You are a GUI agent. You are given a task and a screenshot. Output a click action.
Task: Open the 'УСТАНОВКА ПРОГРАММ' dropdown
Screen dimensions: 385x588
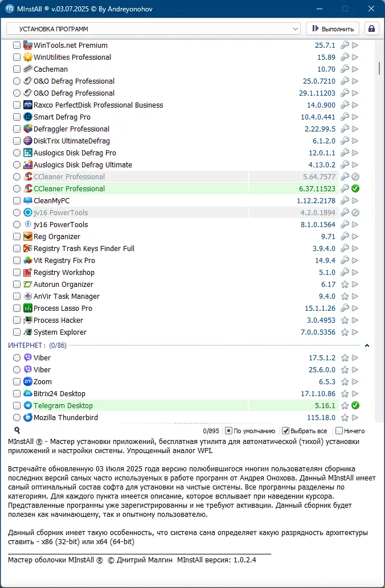pos(153,28)
